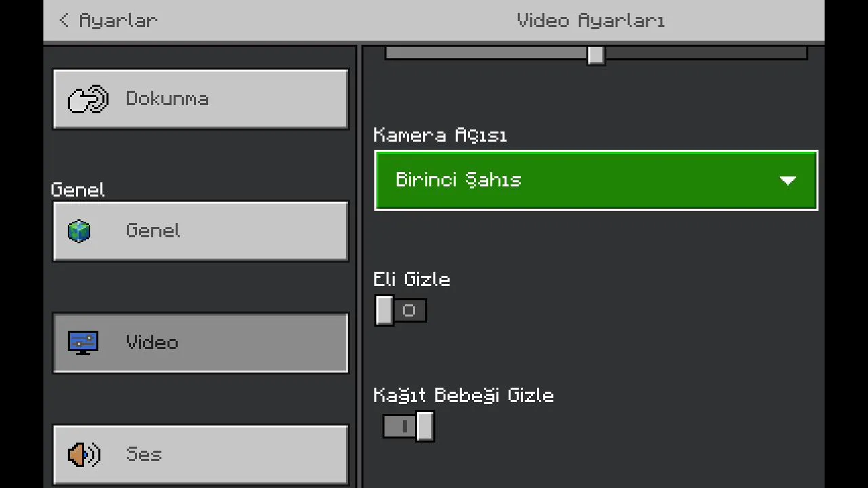The width and height of the screenshot is (868, 488).
Task: Click the speaker icon beside Ses
Action: click(84, 454)
